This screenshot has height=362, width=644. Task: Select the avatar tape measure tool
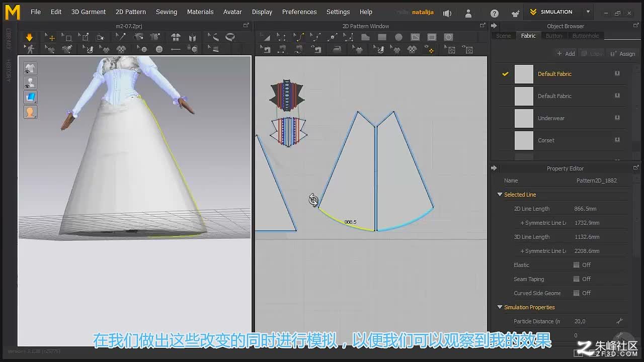(x=213, y=37)
